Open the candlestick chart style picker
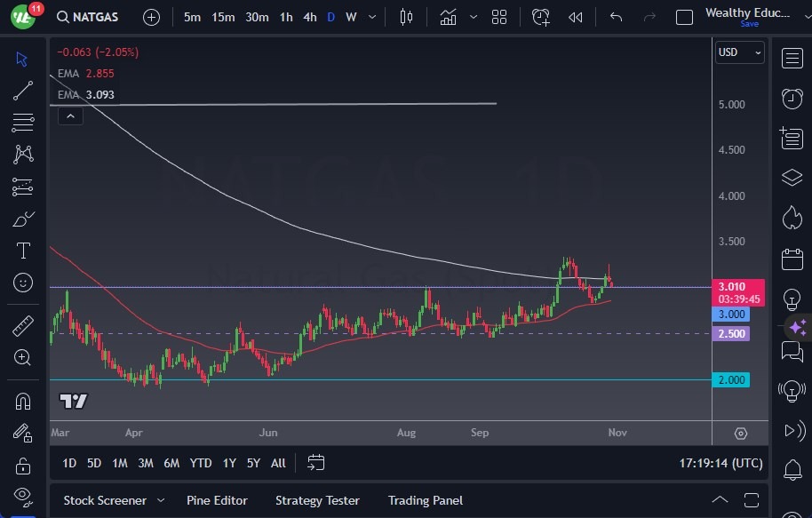The image size is (812, 518). click(x=407, y=17)
